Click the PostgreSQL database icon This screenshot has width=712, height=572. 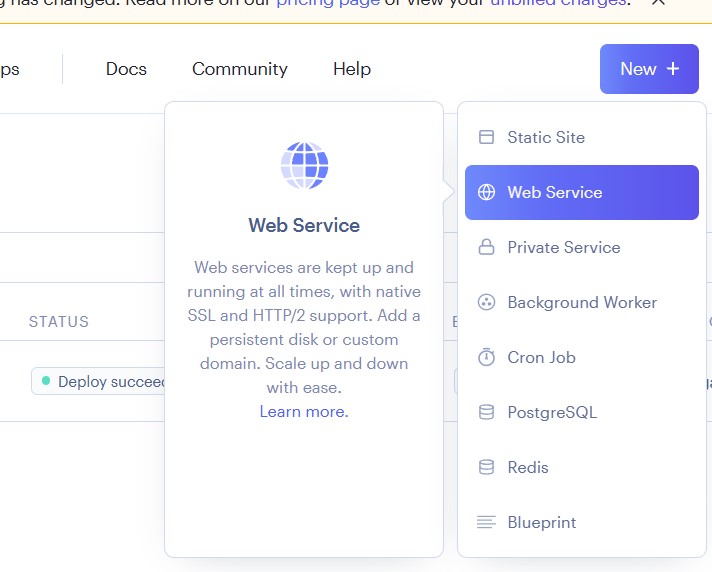[x=486, y=412]
